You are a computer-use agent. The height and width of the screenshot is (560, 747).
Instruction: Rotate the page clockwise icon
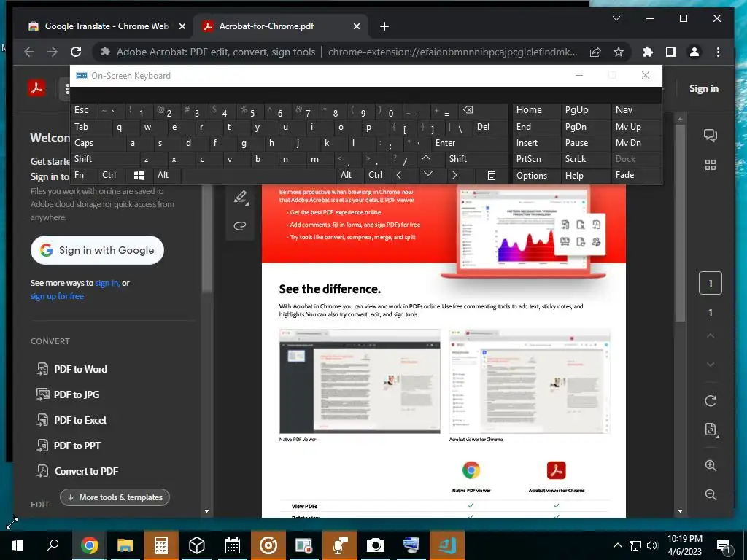pos(711,401)
